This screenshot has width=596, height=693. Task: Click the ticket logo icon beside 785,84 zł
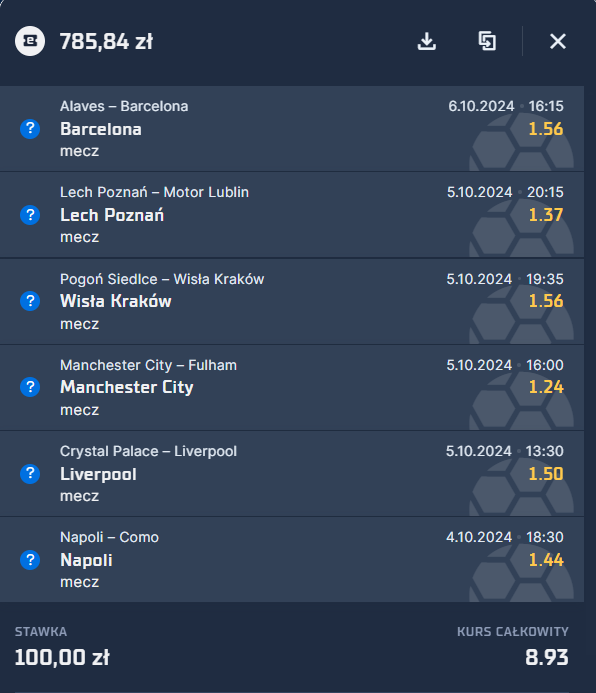(x=30, y=41)
